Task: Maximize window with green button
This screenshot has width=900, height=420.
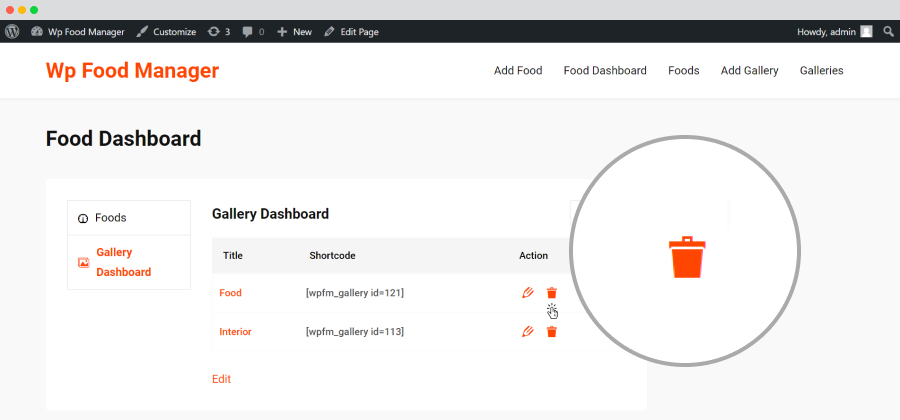Action: click(34, 10)
